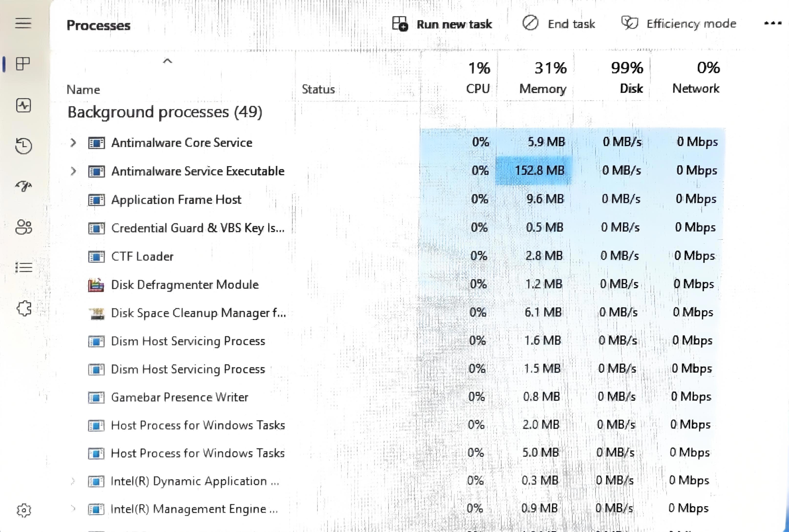
Task: Click the 1.2 MB memory value
Action: pyautogui.click(x=544, y=284)
